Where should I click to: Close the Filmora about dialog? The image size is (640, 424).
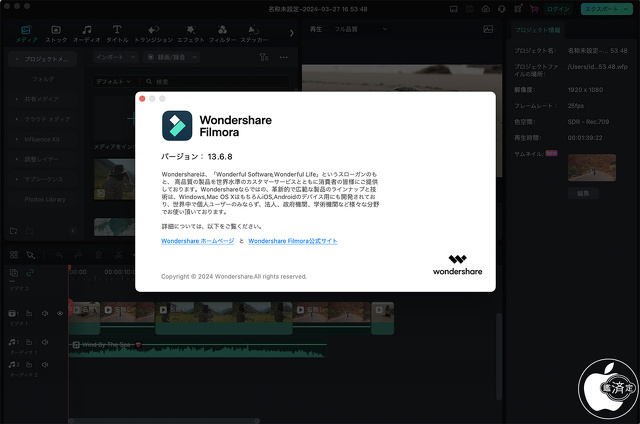[x=142, y=99]
